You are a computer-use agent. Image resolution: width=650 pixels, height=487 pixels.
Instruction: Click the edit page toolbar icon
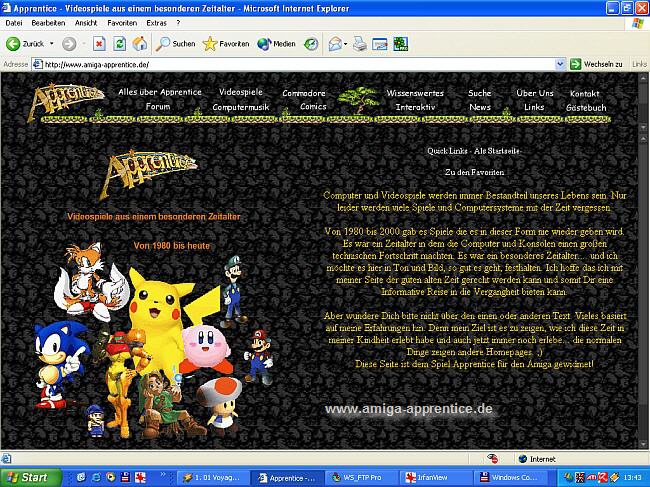(380, 44)
